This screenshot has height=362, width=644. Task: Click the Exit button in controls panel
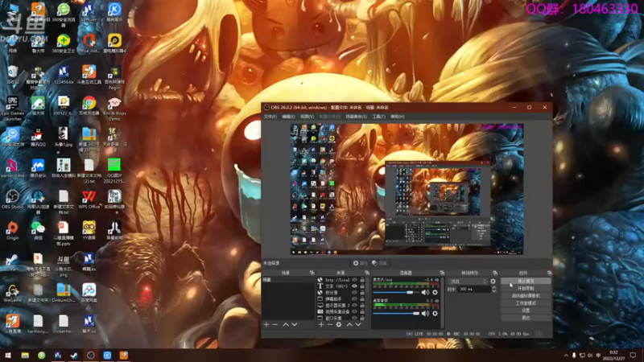(526, 318)
